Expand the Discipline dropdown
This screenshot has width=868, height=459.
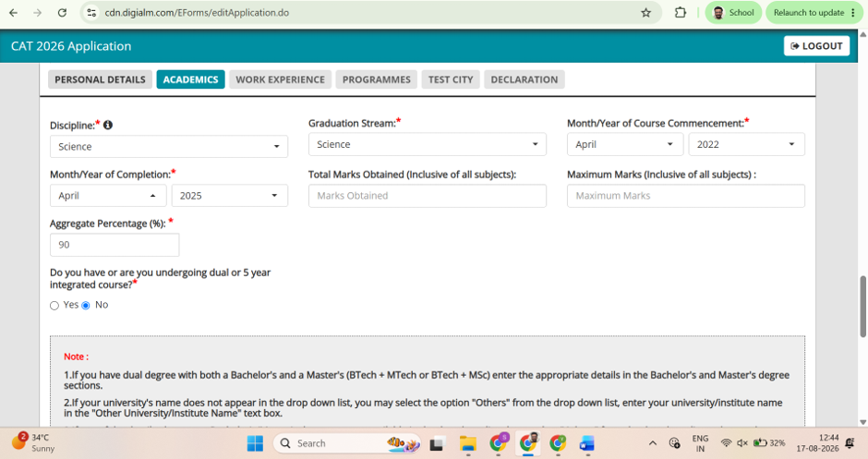pos(169,147)
